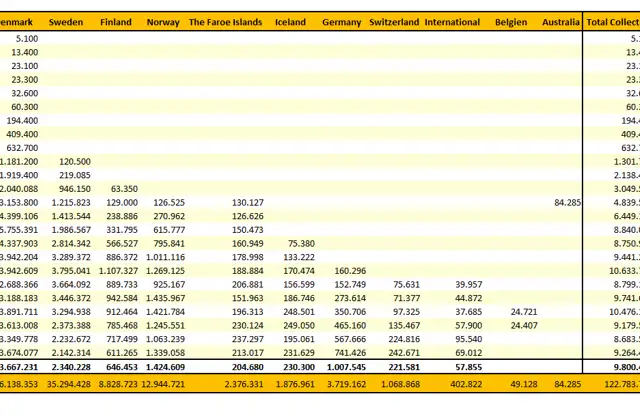Viewport: 640px width, 420px height.
Task: Click Iceland cell showing 75.380
Action: (301, 244)
